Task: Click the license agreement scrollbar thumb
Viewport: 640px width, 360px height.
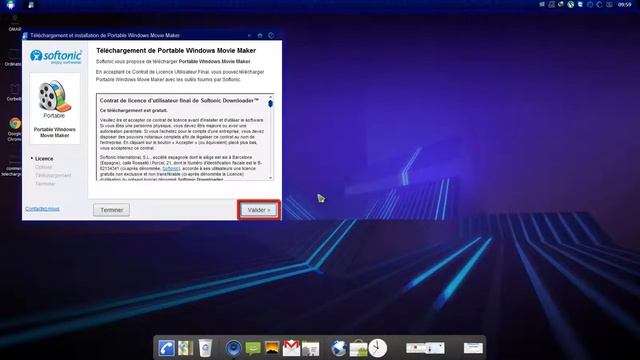Action: point(270,104)
